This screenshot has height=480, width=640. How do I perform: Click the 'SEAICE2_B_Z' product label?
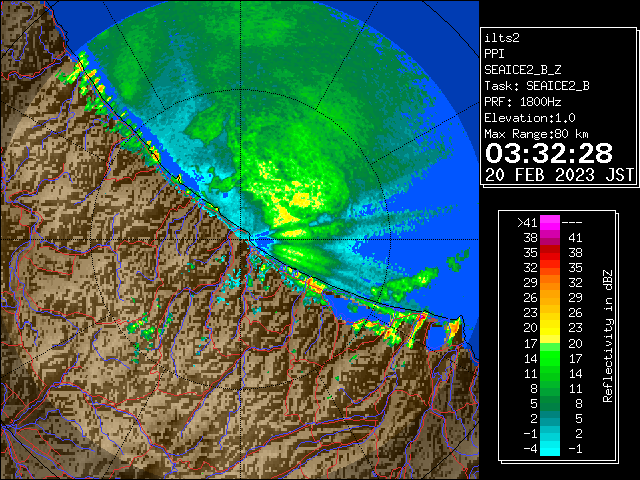(x=522, y=70)
